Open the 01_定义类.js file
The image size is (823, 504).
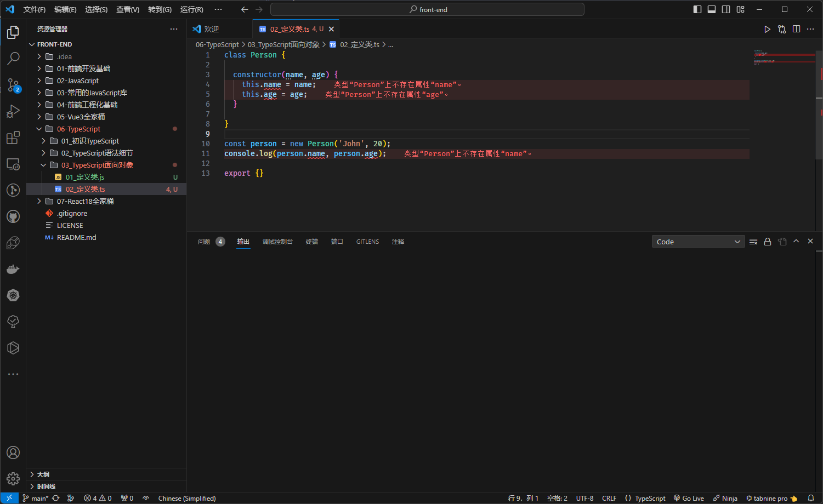pos(85,177)
